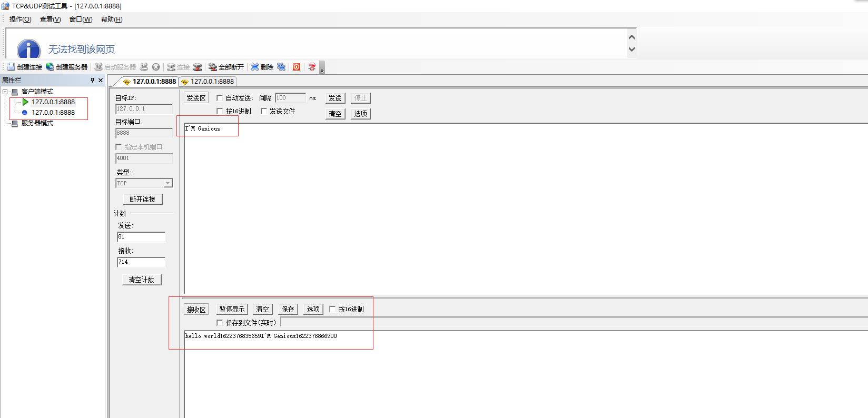Click the 目标IP input field
The height and width of the screenshot is (418, 868).
point(144,109)
